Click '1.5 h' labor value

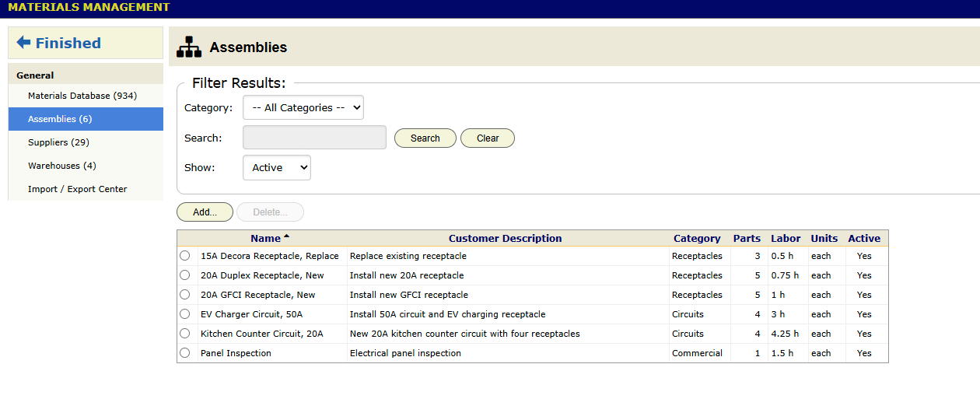[782, 353]
